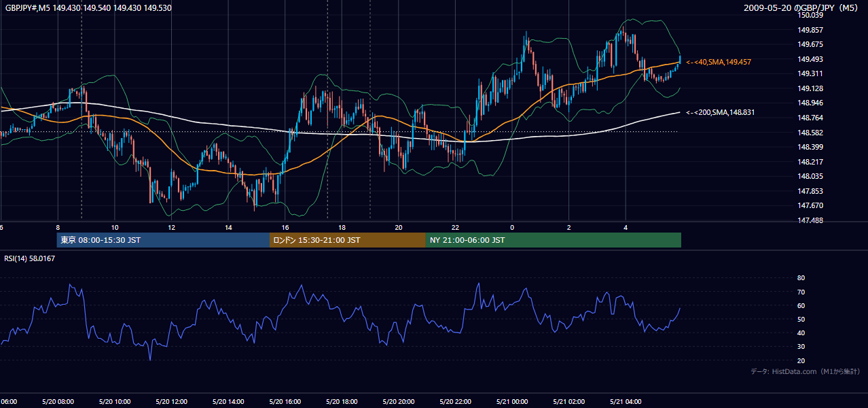The image size is (868, 408).
Task: Click the RSI 80 level label
Action: (801, 278)
